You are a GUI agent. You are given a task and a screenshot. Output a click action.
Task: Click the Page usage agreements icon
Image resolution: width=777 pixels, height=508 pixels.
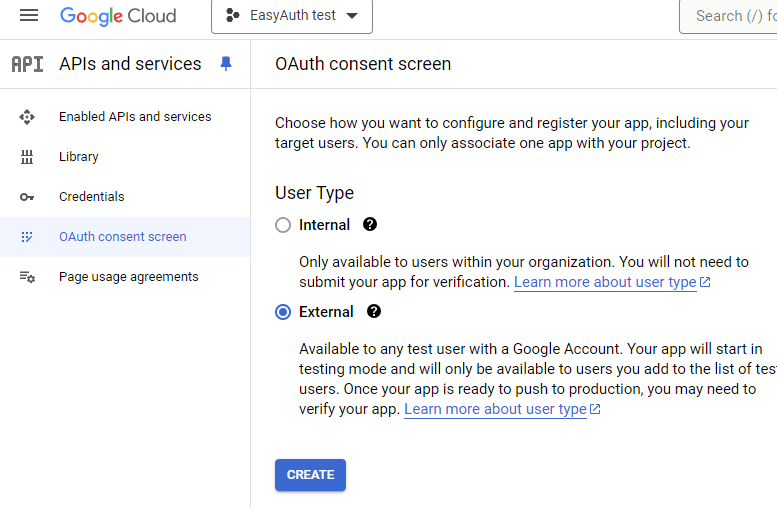[x=27, y=277]
